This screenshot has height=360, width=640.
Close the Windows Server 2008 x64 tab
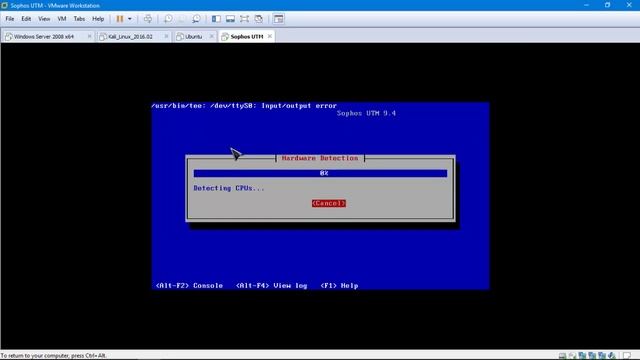click(89, 36)
